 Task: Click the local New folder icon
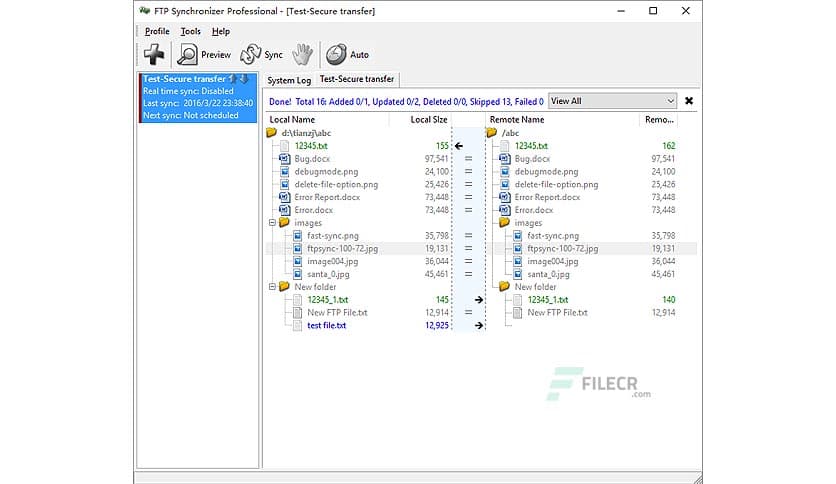(x=284, y=286)
